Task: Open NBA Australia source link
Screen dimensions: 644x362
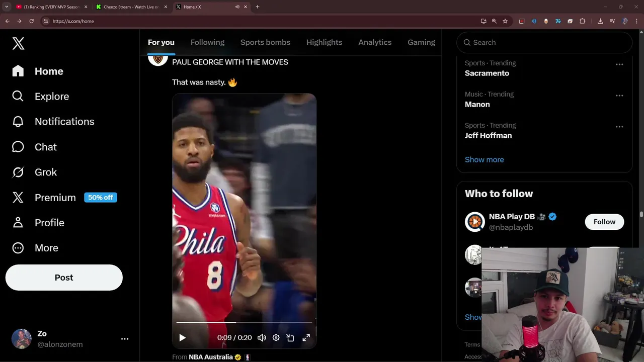Action: (211, 357)
